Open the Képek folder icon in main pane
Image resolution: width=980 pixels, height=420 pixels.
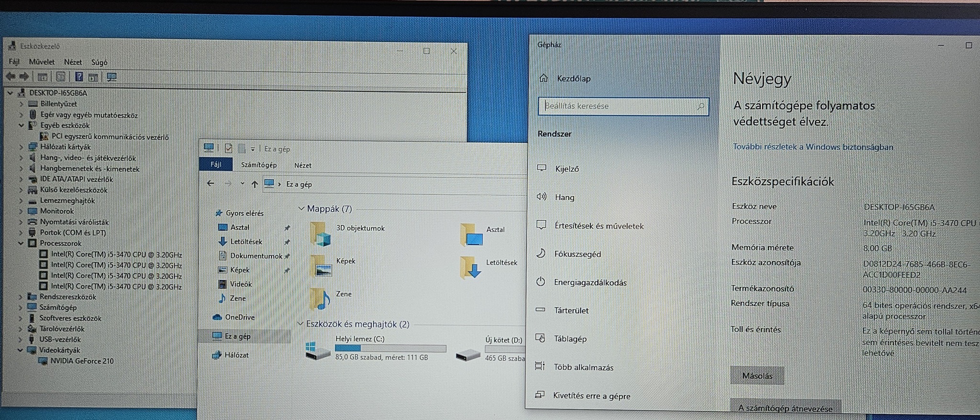[320, 266]
